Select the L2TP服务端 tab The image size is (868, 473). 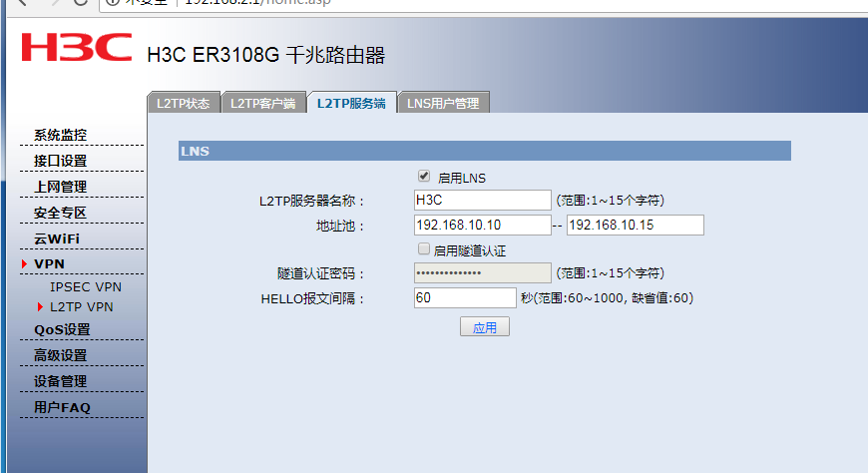tap(351, 103)
